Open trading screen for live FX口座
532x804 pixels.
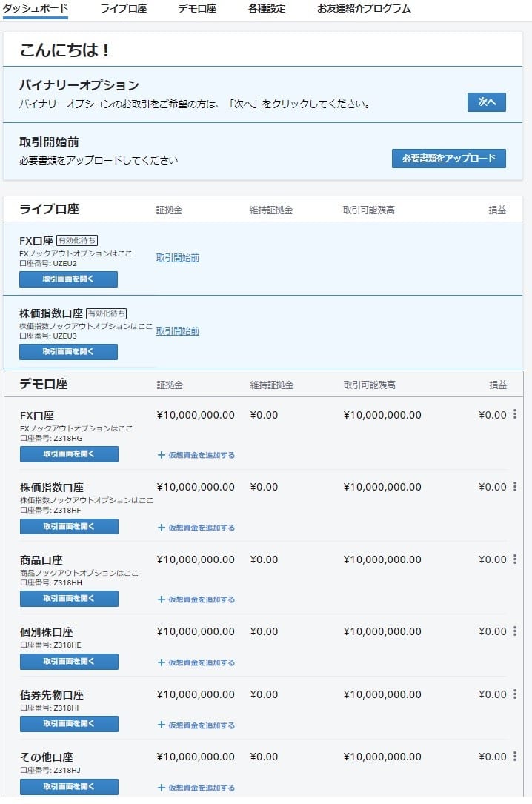pyautogui.click(x=68, y=279)
